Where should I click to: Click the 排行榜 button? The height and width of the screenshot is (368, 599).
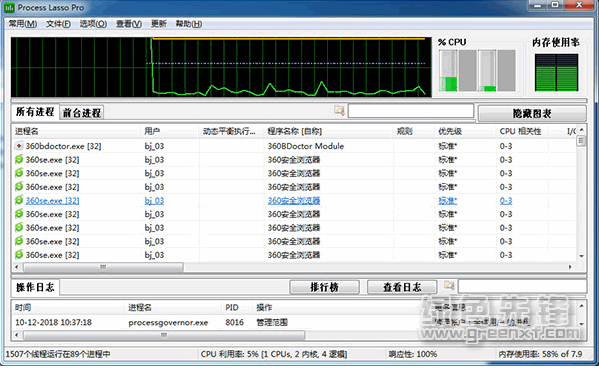coord(324,287)
